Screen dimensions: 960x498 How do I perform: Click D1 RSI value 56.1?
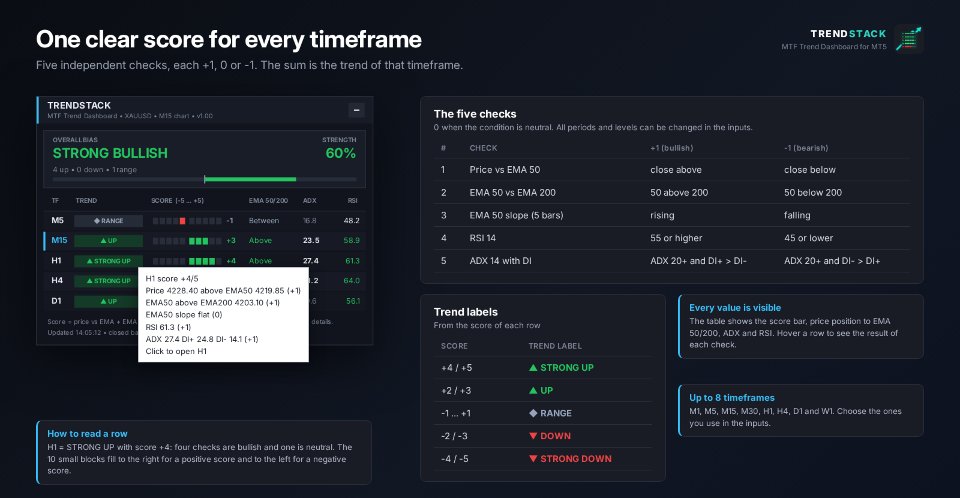pos(353,301)
